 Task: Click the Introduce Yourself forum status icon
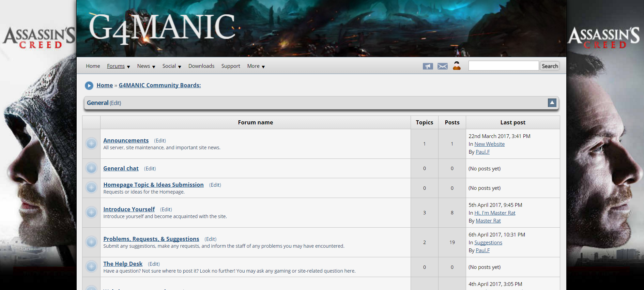(x=91, y=212)
